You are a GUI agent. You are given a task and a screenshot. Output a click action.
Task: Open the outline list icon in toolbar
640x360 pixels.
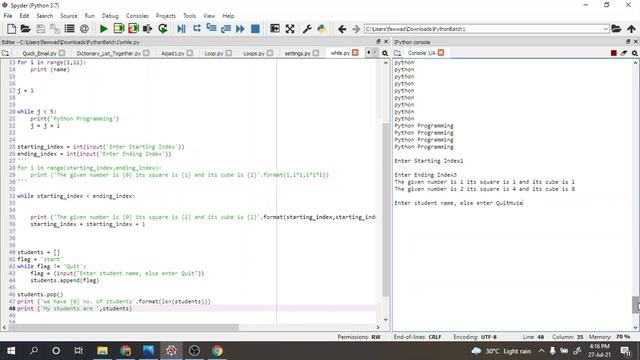(x=69, y=29)
